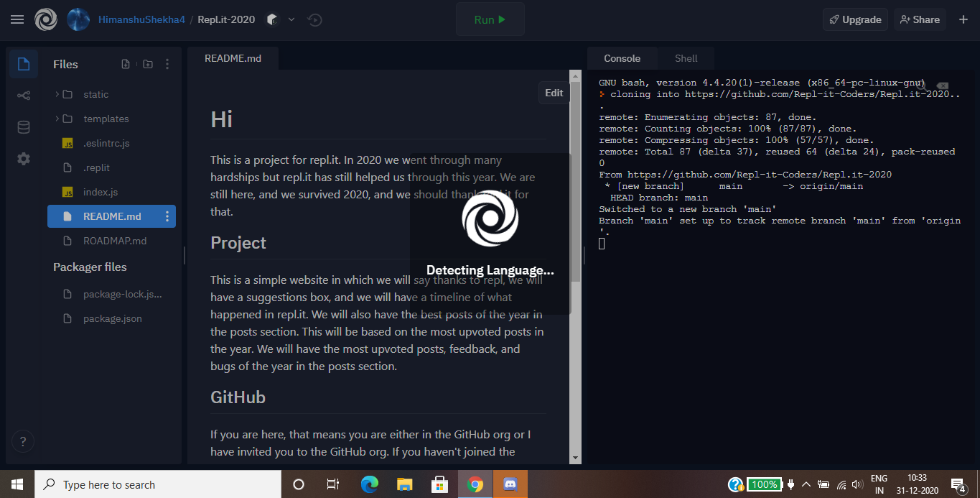This screenshot has height=498, width=980.
Task: Open the package.json file
Action: point(112,318)
